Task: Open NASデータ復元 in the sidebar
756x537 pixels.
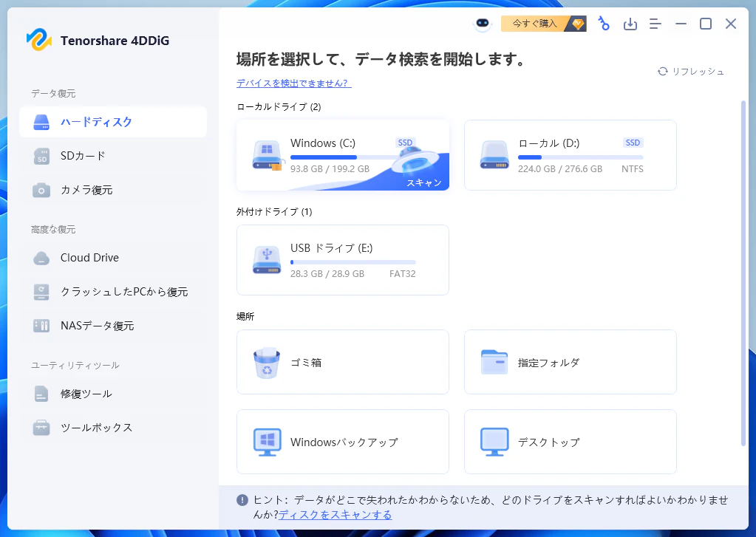Action: click(113, 326)
